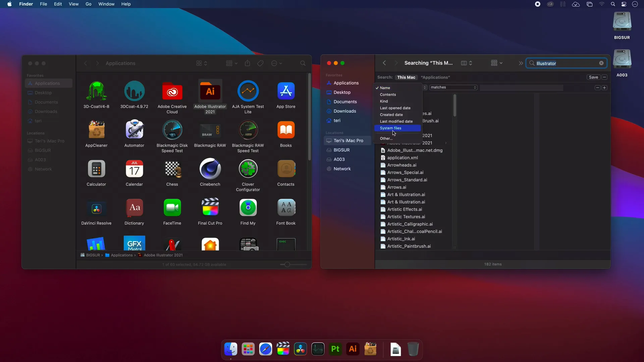Choose Created date attribute
Image resolution: width=644 pixels, height=362 pixels.
397,115
